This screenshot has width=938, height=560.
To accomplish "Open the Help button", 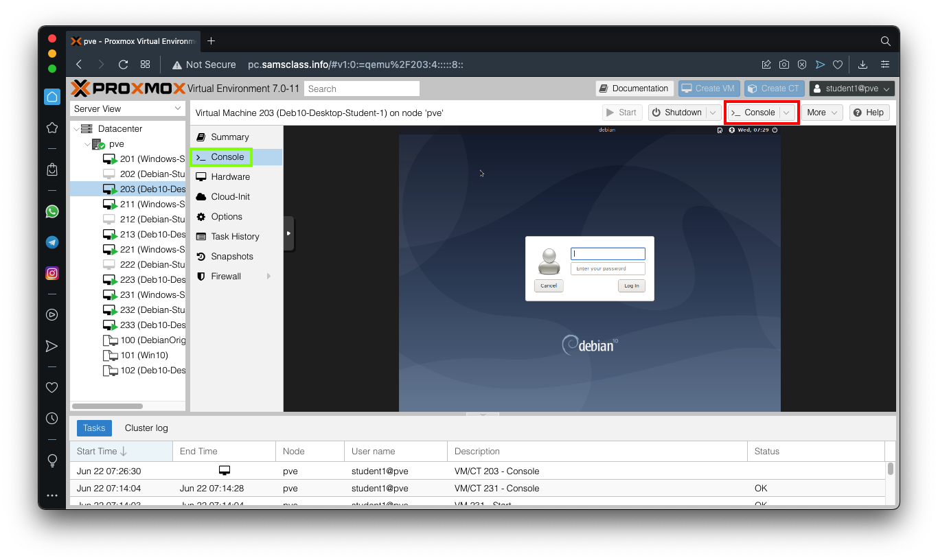I will (869, 113).
